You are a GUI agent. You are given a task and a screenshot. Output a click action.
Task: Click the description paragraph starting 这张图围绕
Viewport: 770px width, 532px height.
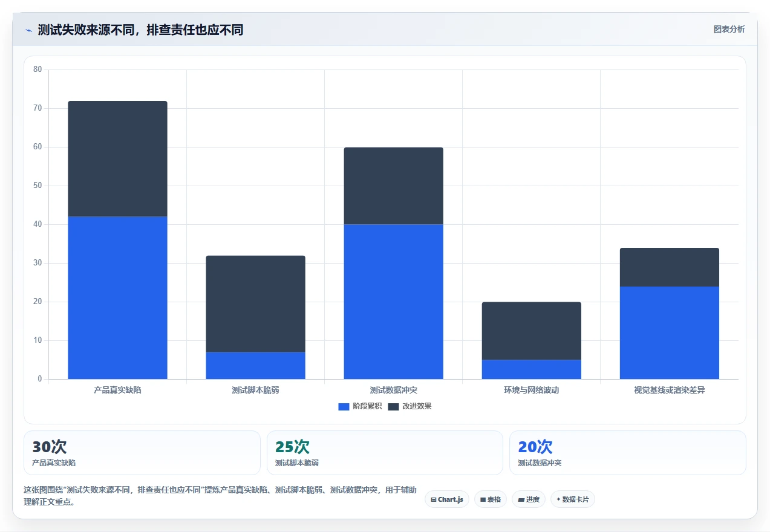tap(220, 496)
